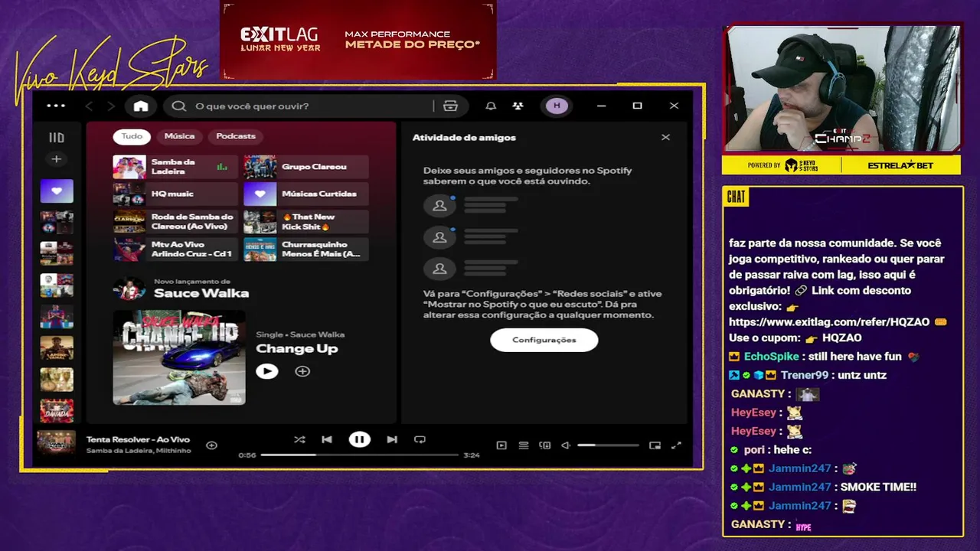Viewport: 980px width, 551px height.
Task: Open Liked Songs heart tile in sidebar
Action: coord(57,191)
